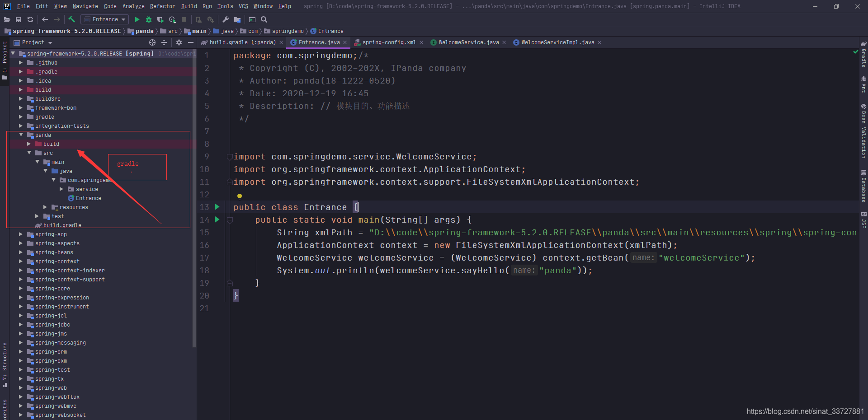Screen dimensions: 868x420
Task: Toggle the Gradle tool window
Action: pos(863,54)
